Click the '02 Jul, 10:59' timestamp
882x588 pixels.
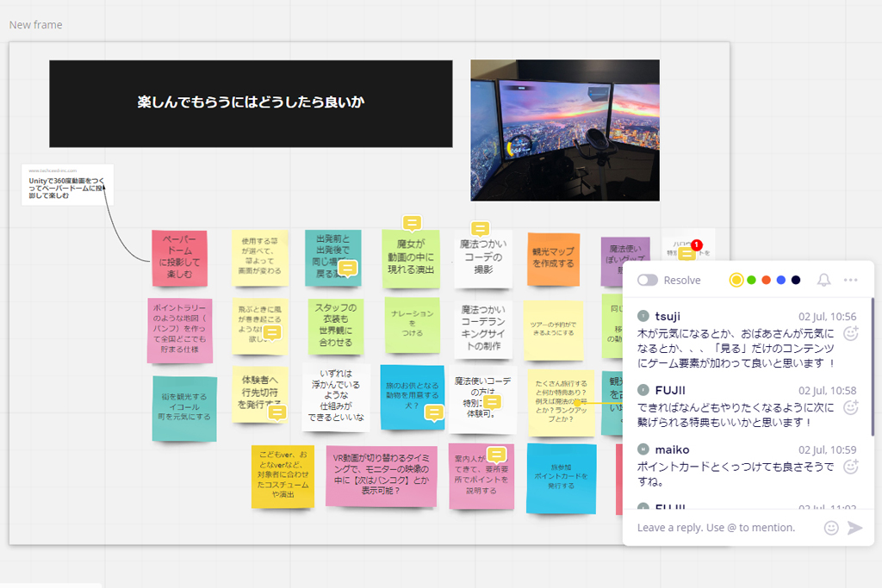pos(828,449)
